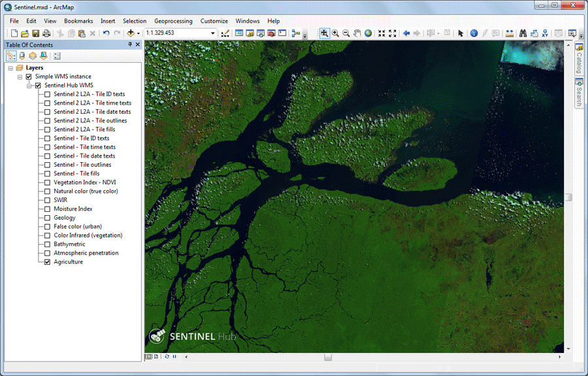
Task: Open the Find Route tool
Action: pyautogui.click(x=534, y=33)
